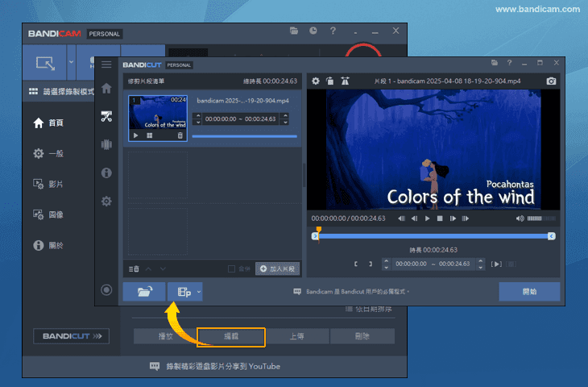Select the vertical bars icon in Bandicut sidebar
Image resolution: width=588 pixels, height=387 pixels.
[106, 144]
